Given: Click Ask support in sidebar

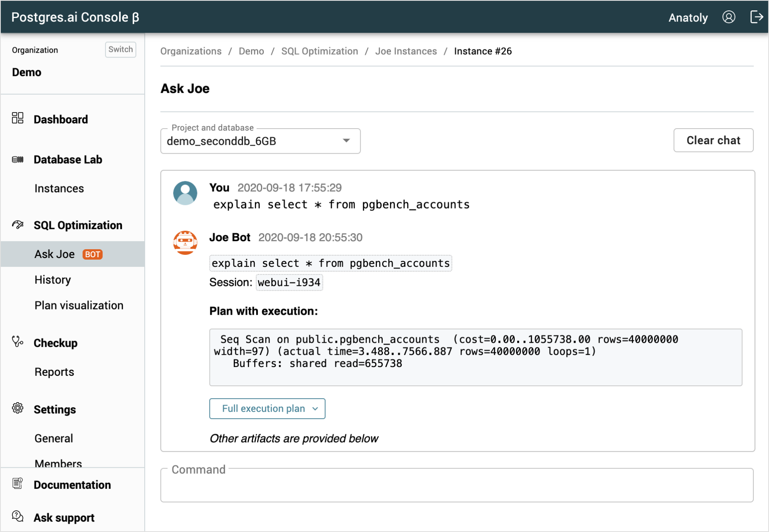Looking at the screenshot, I should (x=64, y=517).
